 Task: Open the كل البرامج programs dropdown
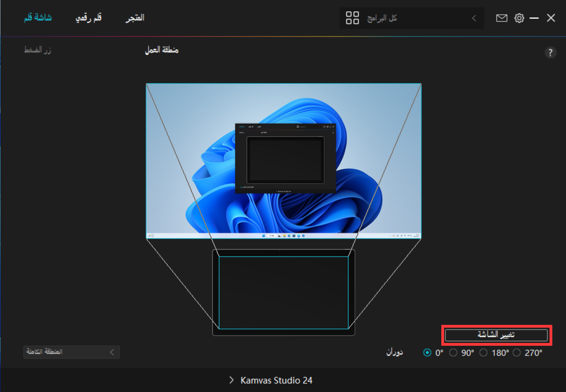[411, 18]
